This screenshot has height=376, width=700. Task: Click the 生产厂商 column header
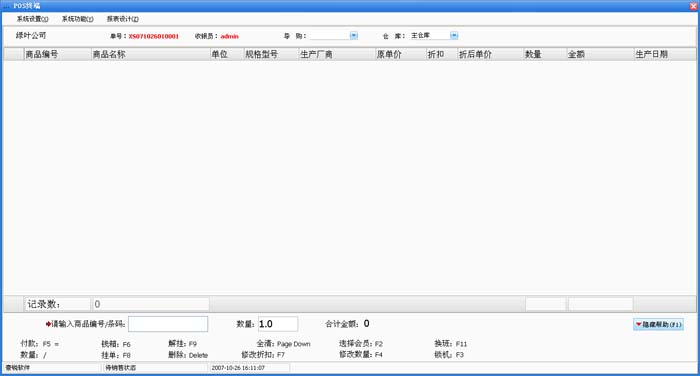point(337,54)
